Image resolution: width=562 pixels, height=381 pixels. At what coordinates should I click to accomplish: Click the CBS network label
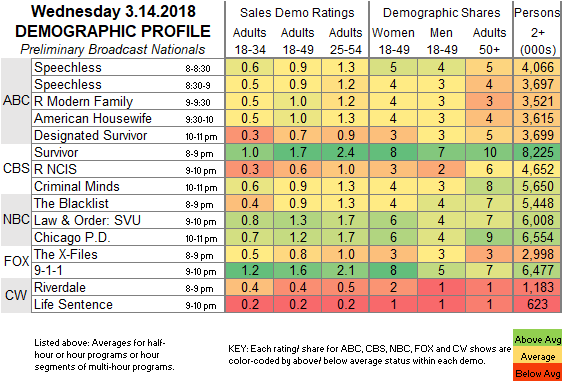coord(16,168)
